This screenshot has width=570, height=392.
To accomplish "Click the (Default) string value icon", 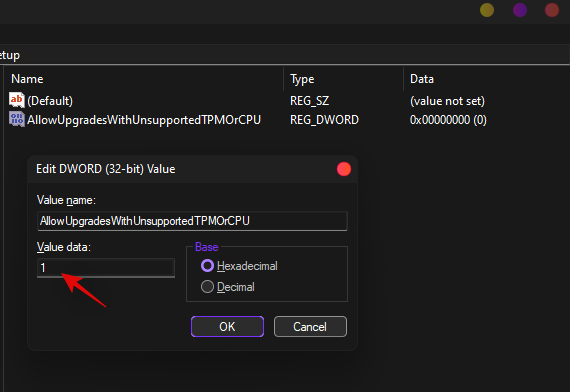I will tap(17, 100).
